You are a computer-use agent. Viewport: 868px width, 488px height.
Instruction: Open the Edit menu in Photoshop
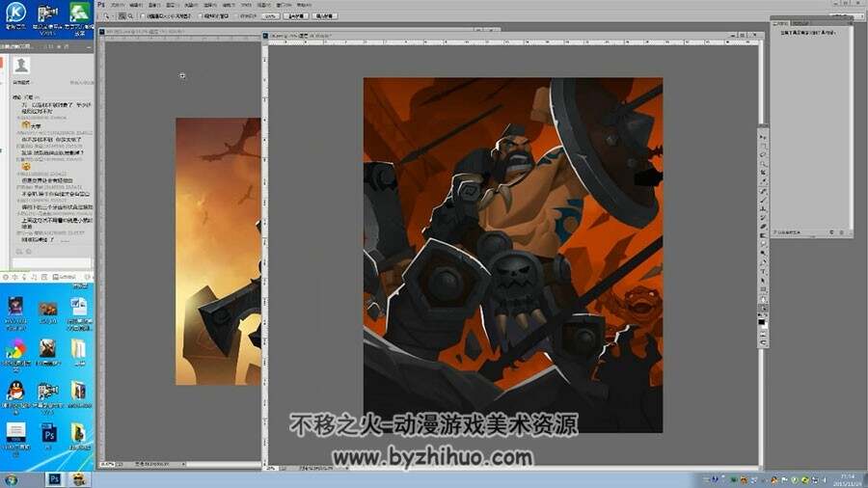(x=136, y=5)
